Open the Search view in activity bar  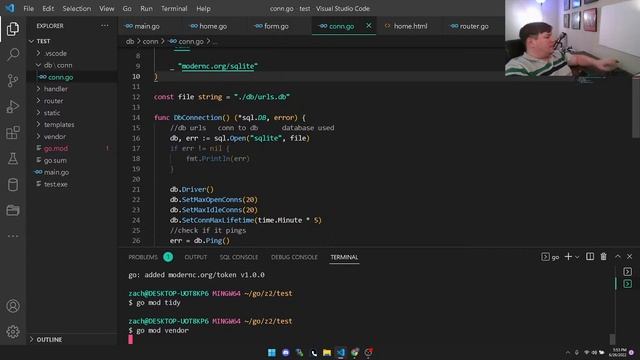pyautogui.click(x=13, y=54)
